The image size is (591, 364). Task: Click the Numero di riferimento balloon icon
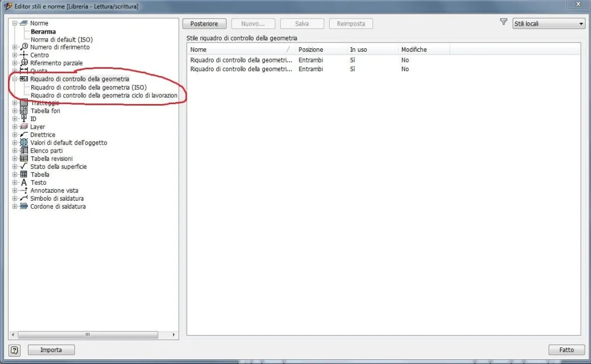[24, 47]
